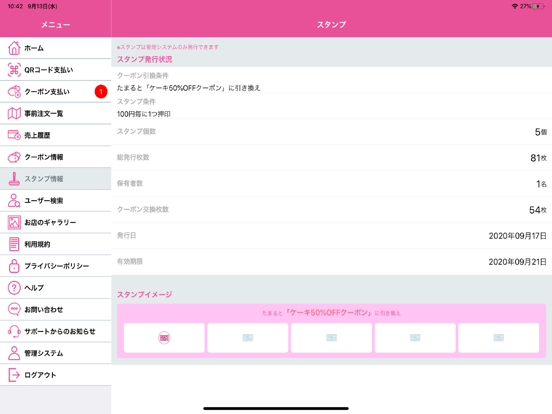Screen dimensions: 552x414
Task: Tap the スタンプイメージ section heading
Action: coord(145,294)
